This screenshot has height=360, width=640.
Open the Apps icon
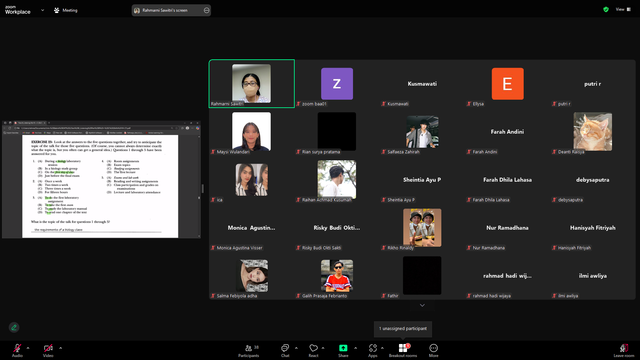point(373,348)
